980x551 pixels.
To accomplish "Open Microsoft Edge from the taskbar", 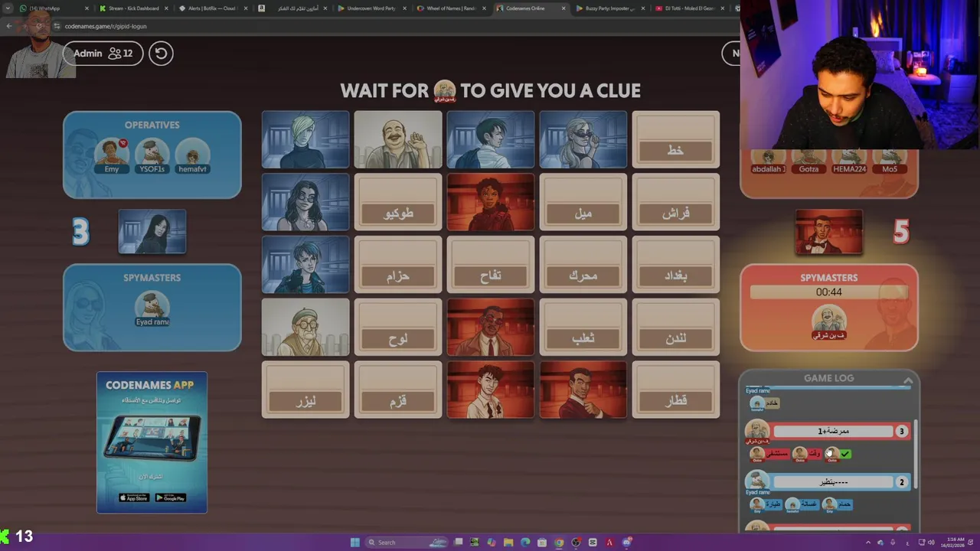I will click(525, 543).
